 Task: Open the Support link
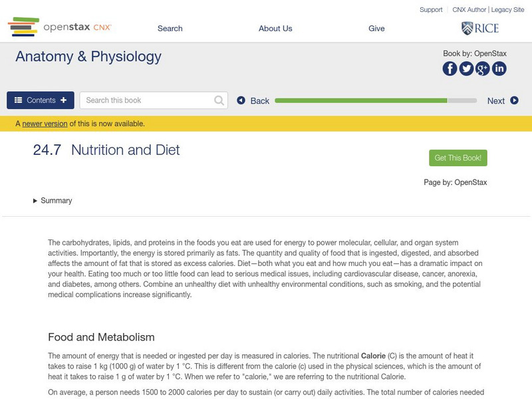pos(431,10)
